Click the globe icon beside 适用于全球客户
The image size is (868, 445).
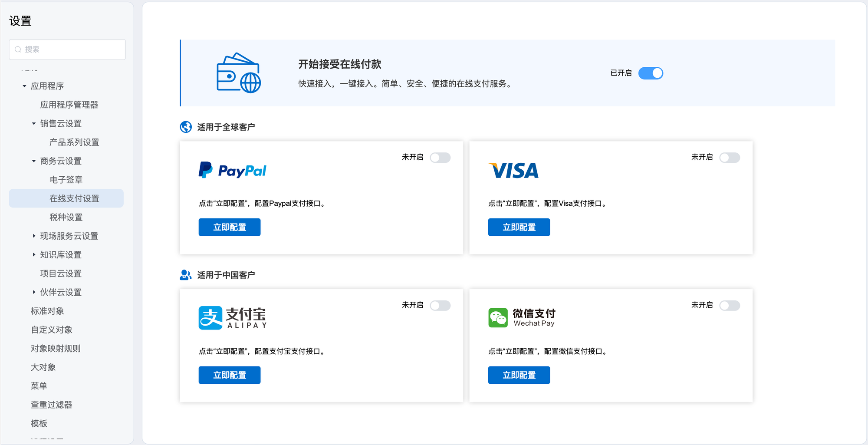(x=186, y=127)
